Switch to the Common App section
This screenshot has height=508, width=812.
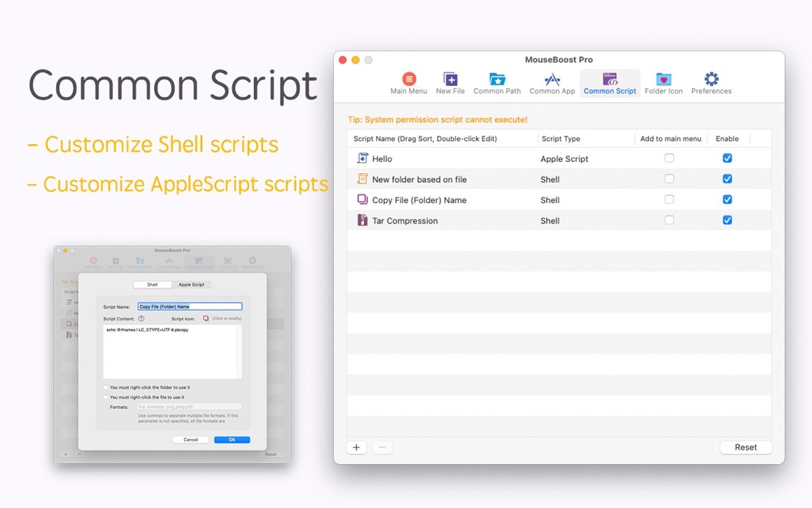click(552, 79)
